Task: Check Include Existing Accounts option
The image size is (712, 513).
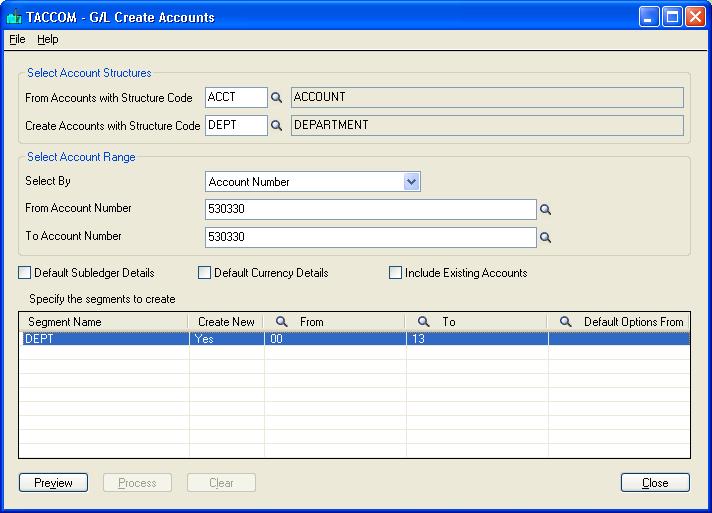Action: (395, 272)
